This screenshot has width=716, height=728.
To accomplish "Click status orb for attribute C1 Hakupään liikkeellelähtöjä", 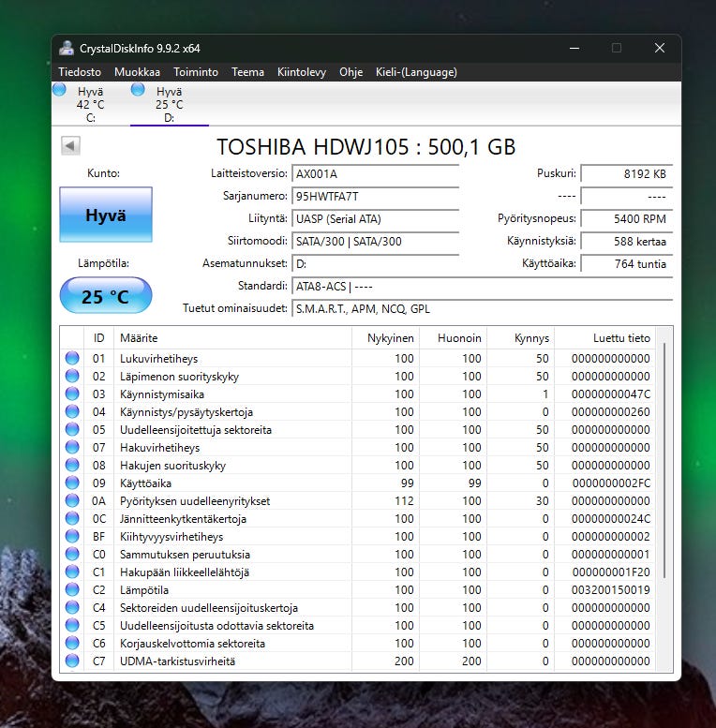I will pyautogui.click(x=72, y=572).
